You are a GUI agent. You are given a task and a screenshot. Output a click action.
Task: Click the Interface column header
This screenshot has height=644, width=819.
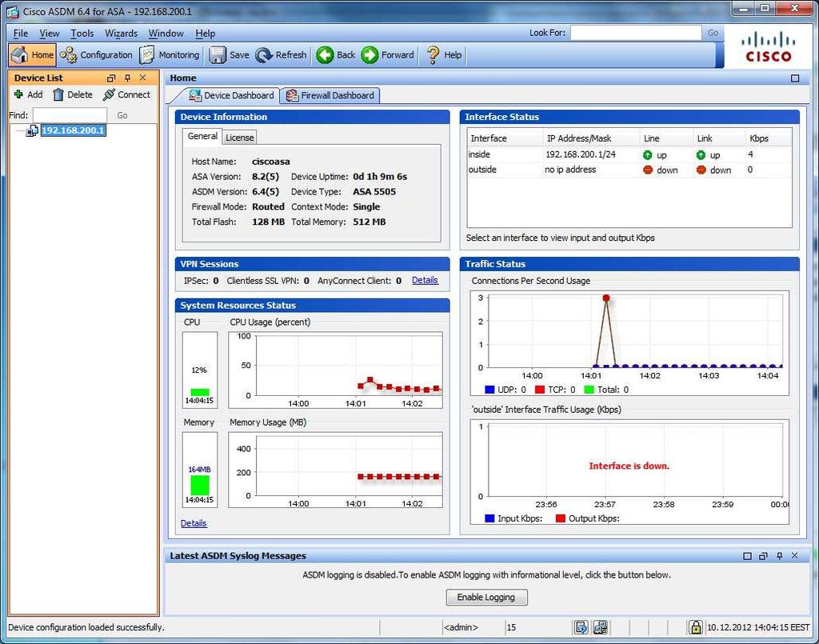pyautogui.click(x=505, y=138)
